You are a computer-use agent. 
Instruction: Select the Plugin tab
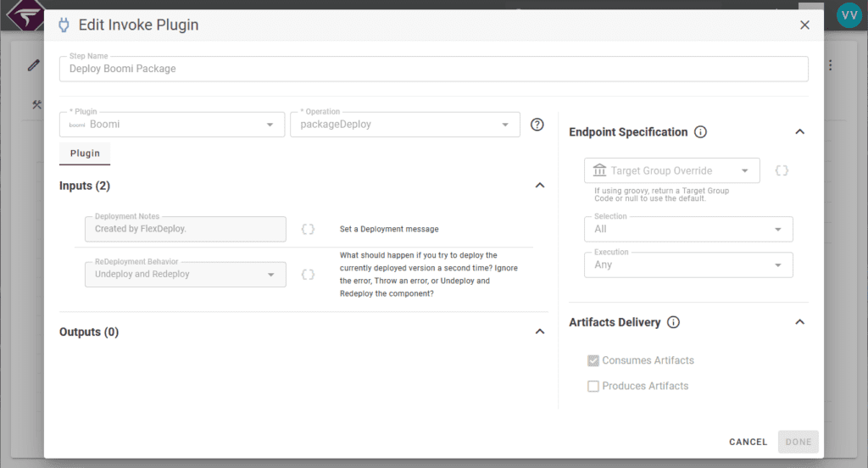pyautogui.click(x=85, y=153)
